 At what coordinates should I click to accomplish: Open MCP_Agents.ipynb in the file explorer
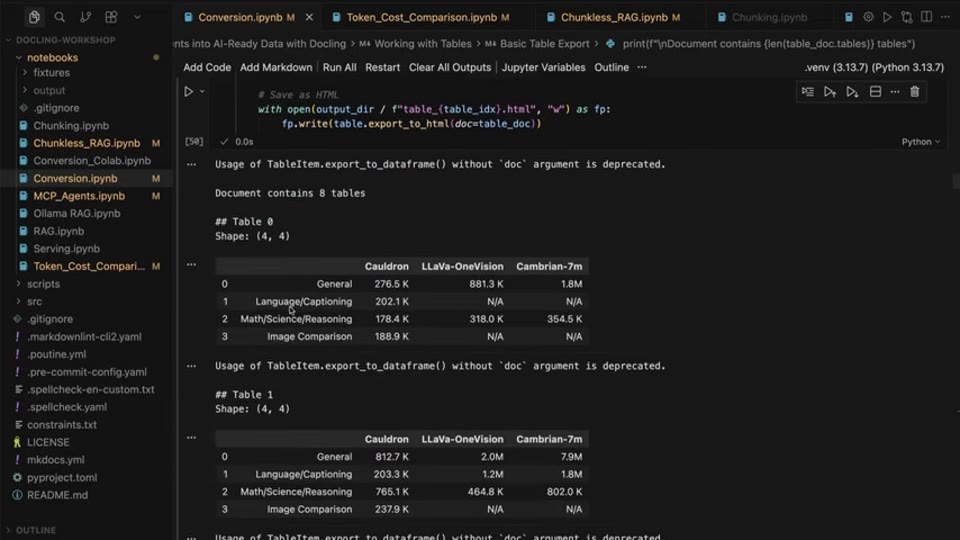click(x=79, y=196)
